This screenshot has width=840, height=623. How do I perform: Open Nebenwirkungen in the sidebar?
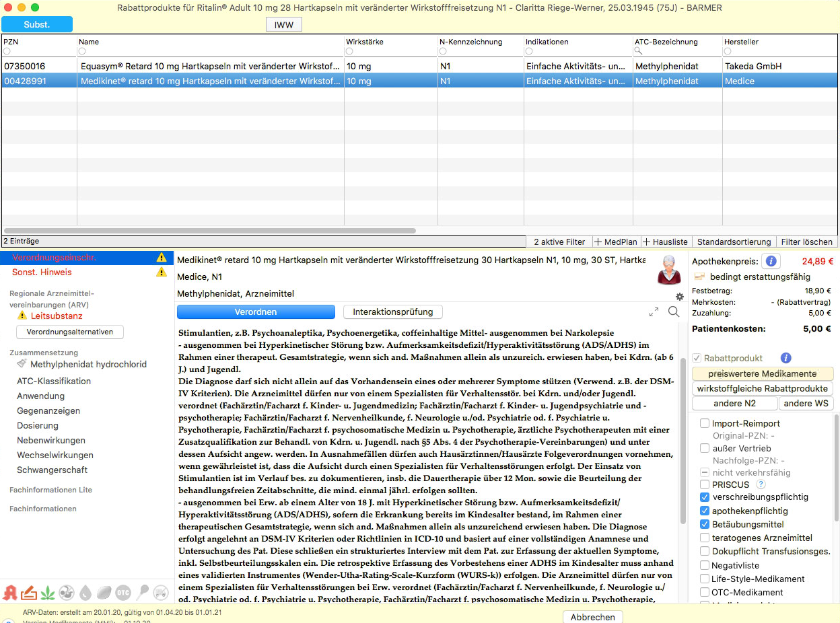point(51,441)
